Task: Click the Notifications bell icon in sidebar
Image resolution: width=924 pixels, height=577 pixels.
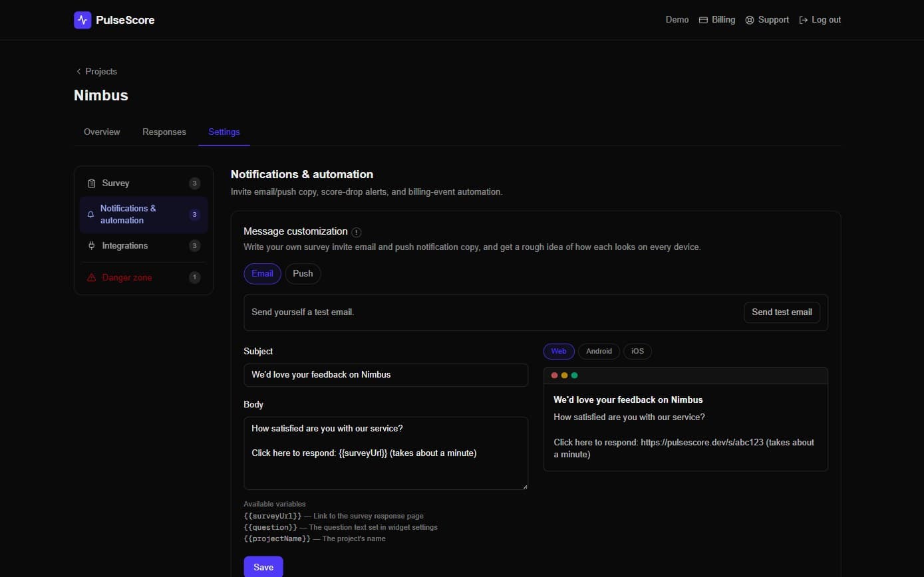Action: tap(91, 215)
